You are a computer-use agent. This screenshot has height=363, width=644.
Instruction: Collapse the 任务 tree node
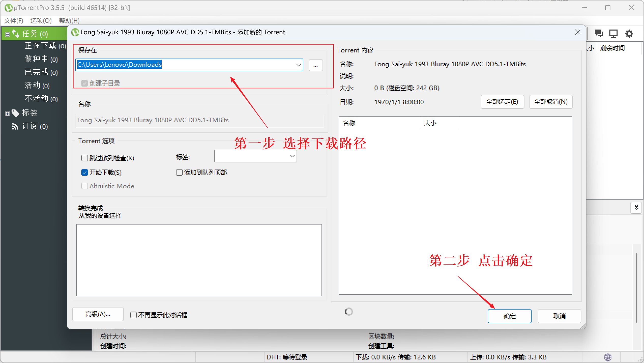tap(7, 34)
